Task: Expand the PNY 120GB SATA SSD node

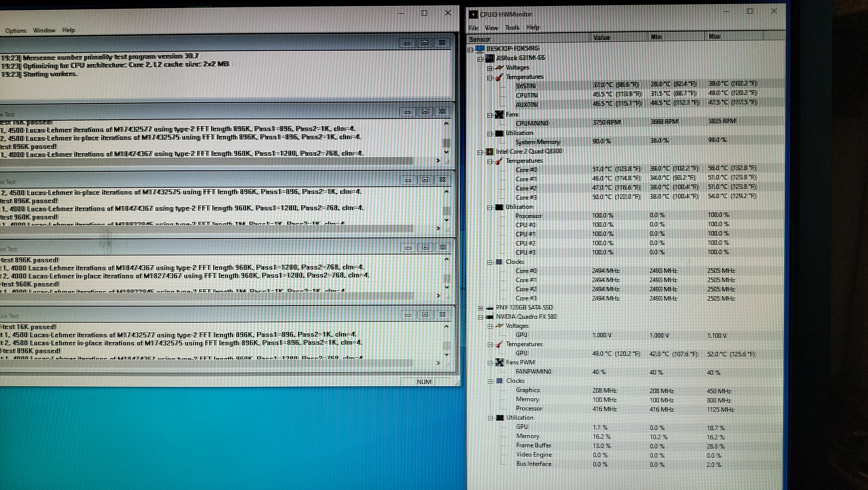Action: [480, 308]
